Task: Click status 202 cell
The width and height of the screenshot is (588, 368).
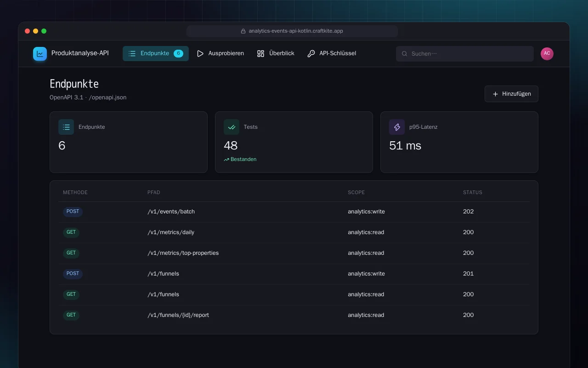Action: [x=468, y=212]
